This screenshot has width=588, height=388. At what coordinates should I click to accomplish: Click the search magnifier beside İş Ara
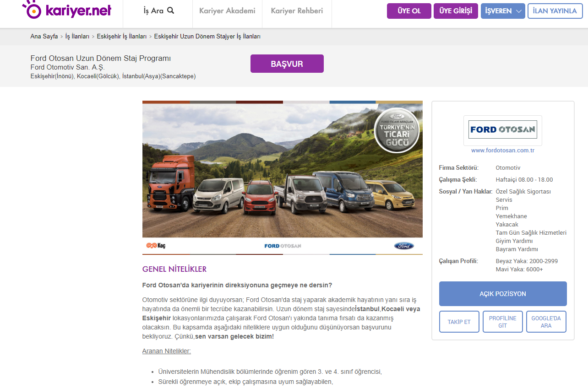(171, 10)
